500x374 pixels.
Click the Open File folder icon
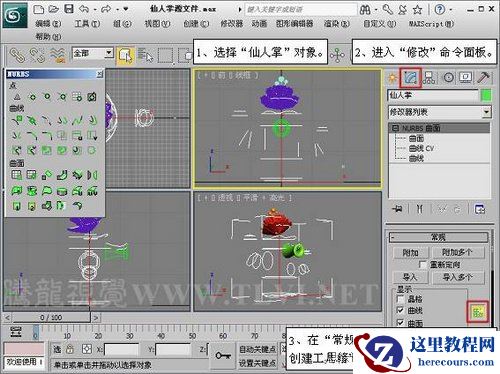53,9
